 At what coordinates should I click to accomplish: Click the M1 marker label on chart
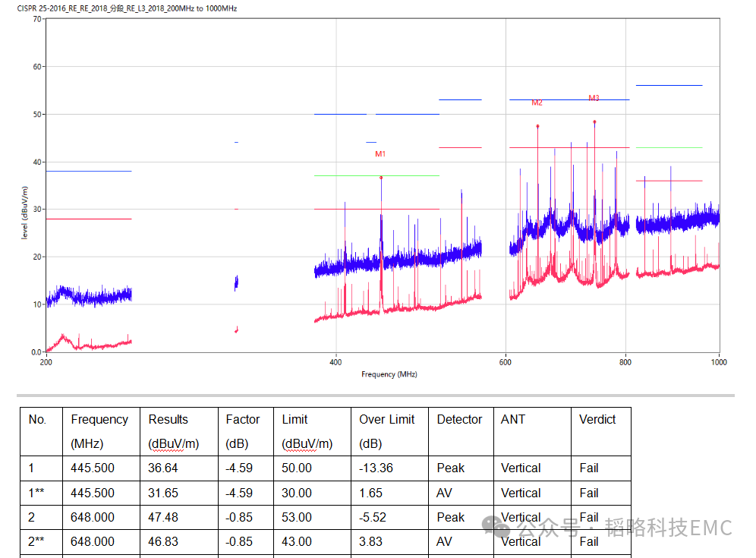[380, 154]
